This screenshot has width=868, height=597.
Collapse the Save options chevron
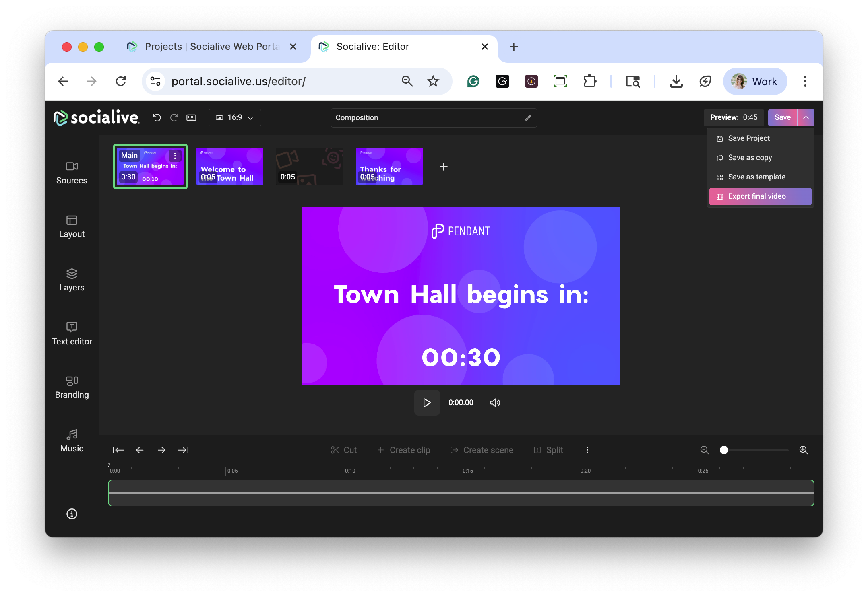[x=806, y=117]
